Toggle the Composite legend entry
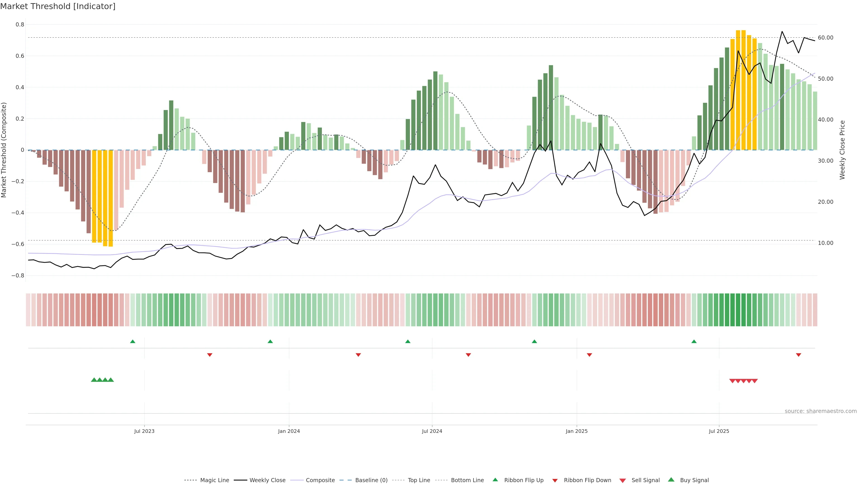This screenshot has width=868, height=488. point(320,480)
